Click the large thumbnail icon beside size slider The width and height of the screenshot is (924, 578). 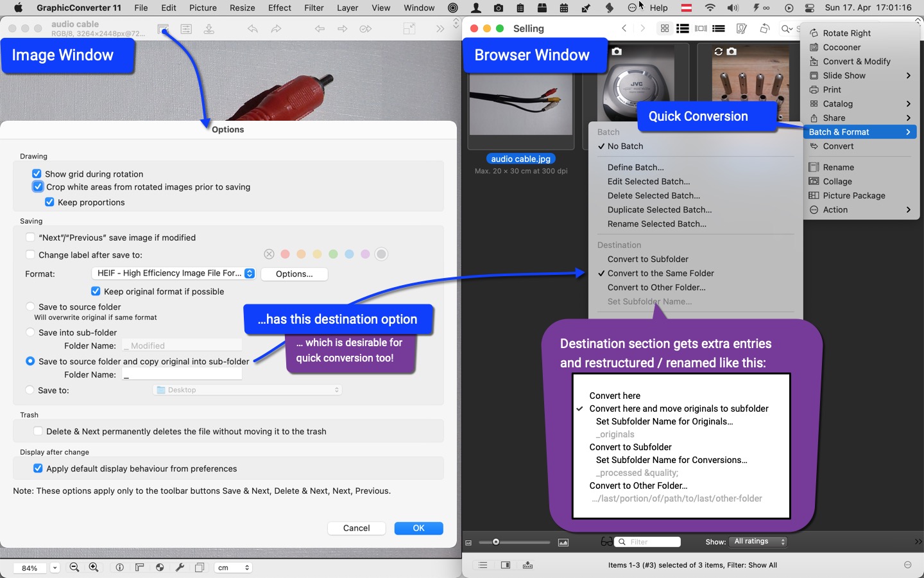tap(563, 543)
